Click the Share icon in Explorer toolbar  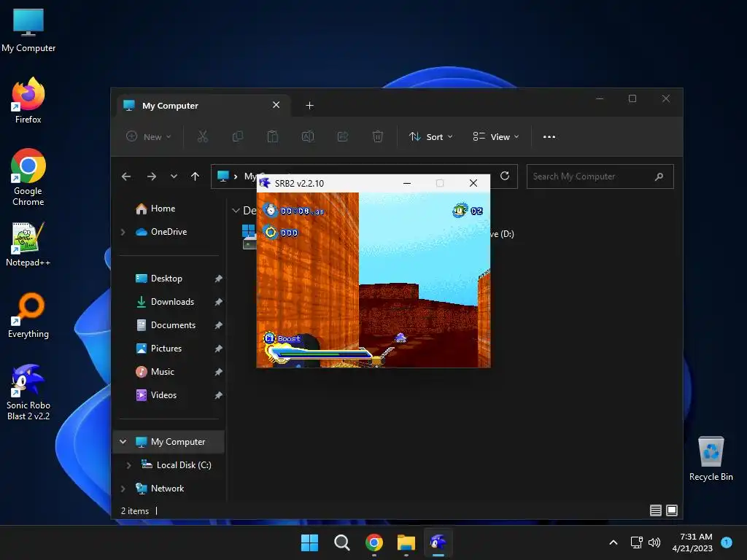coord(343,136)
